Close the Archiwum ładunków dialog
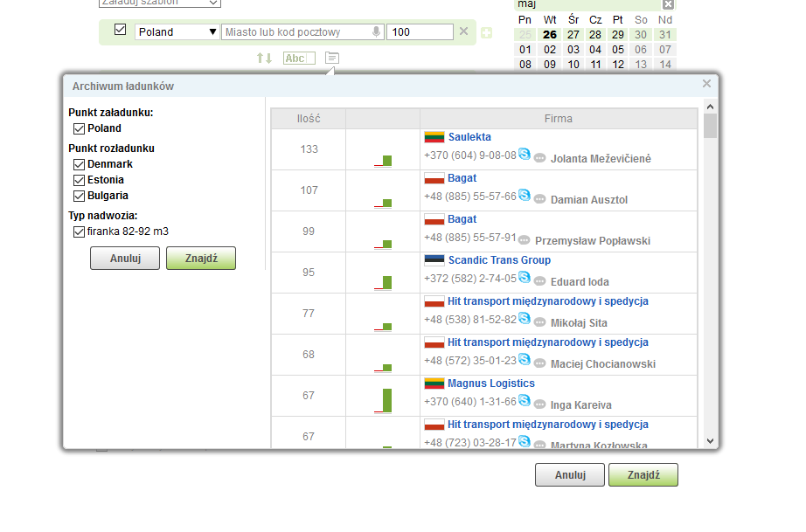Viewport: 806px width, 532px height. pyautogui.click(x=707, y=83)
